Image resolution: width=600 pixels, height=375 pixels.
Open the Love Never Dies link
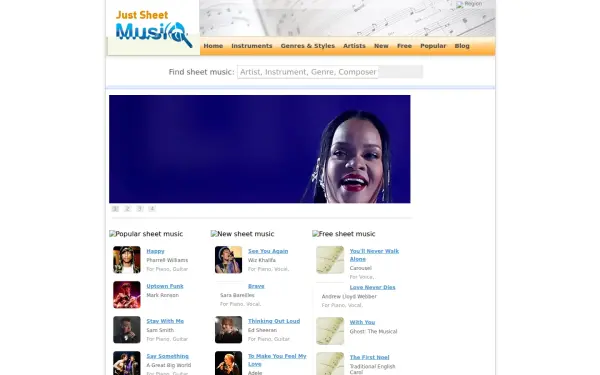(373, 287)
